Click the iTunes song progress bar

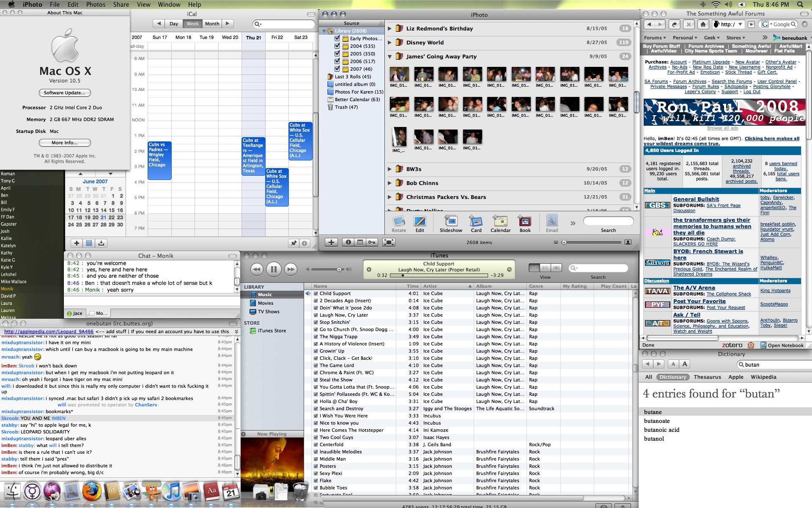[438, 275]
